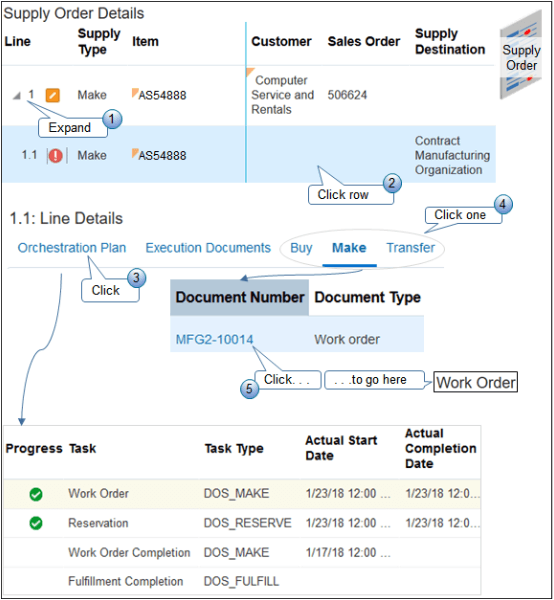The width and height of the screenshot is (554, 600).
Task: Click the Supply Type column header
Action: (x=99, y=41)
